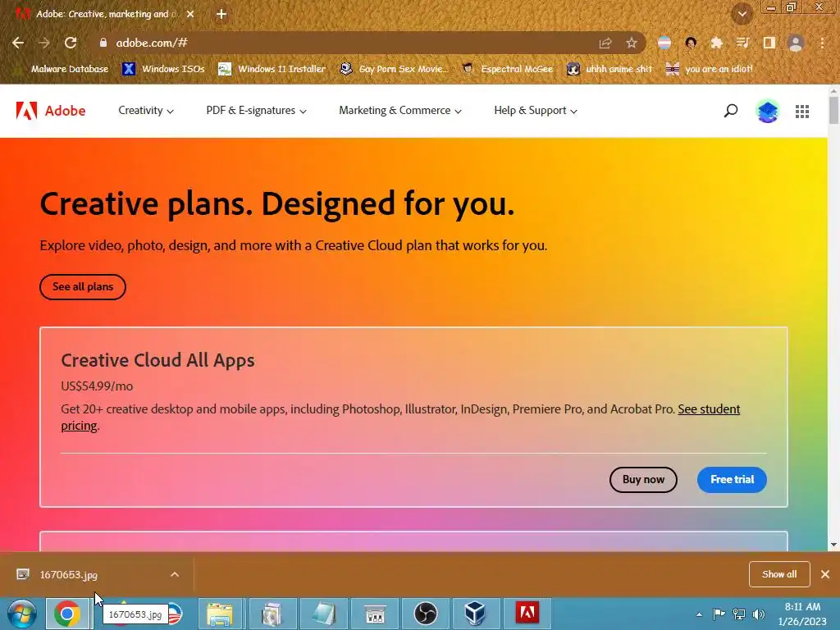Click the page vertical scrollbar thumb
Image resolution: width=840 pixels, height=630 pixels.
tap(833, 110)
